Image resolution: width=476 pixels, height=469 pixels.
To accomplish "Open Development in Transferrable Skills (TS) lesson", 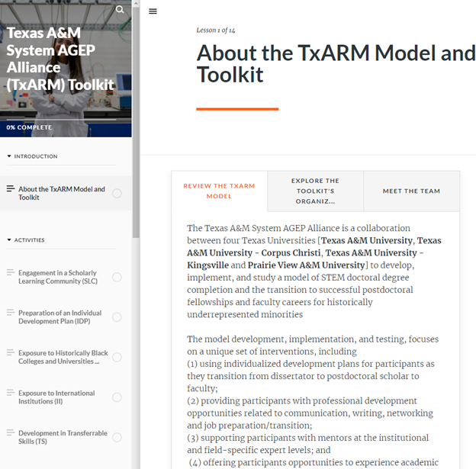I will click(63, 438).
